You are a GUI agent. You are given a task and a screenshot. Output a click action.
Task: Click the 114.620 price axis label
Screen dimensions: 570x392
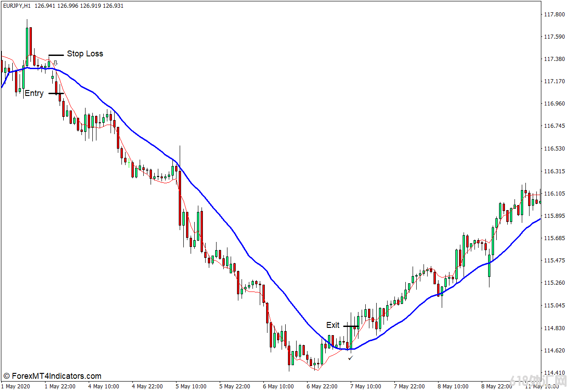[554, 350]
